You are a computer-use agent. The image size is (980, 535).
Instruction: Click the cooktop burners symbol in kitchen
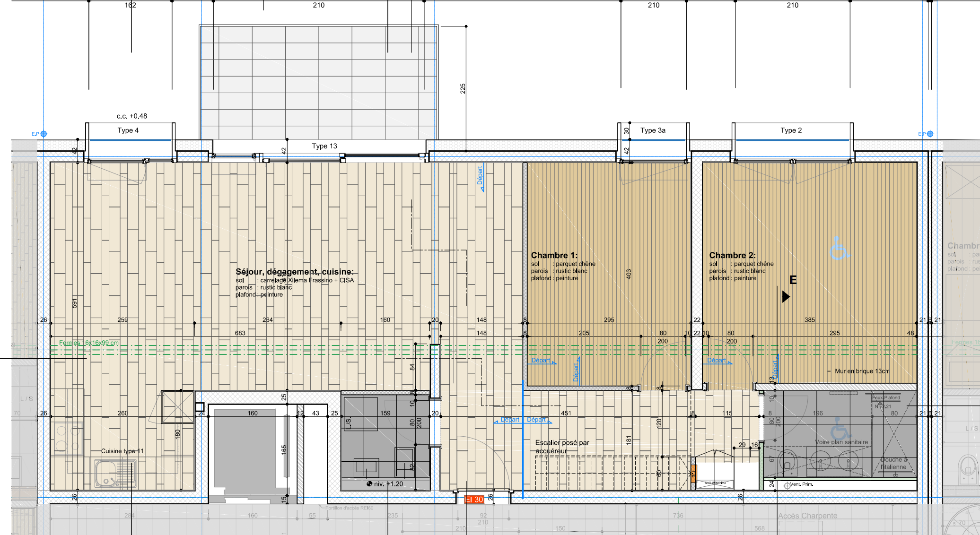(68, 438)
